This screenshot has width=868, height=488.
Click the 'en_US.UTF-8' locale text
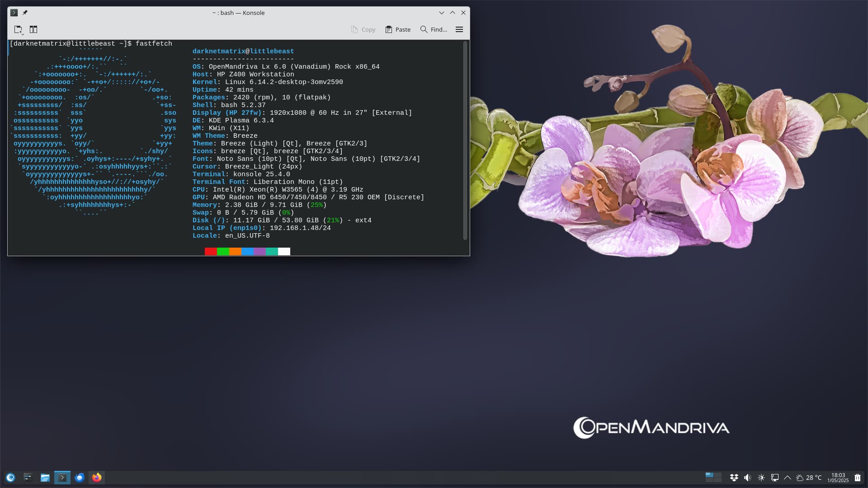(x=247, y=236)
